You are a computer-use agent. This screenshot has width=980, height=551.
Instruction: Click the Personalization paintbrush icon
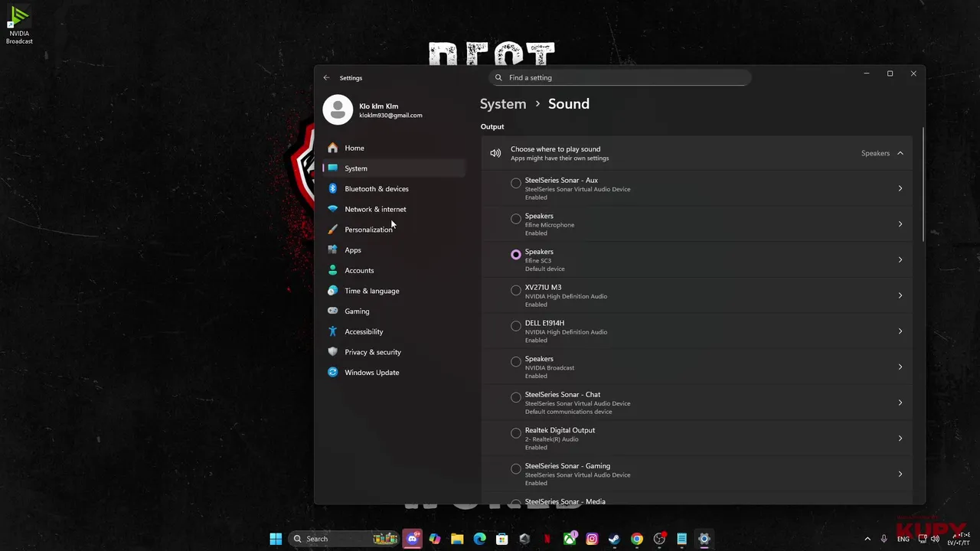pyautogui.click(x=332, y=230)
